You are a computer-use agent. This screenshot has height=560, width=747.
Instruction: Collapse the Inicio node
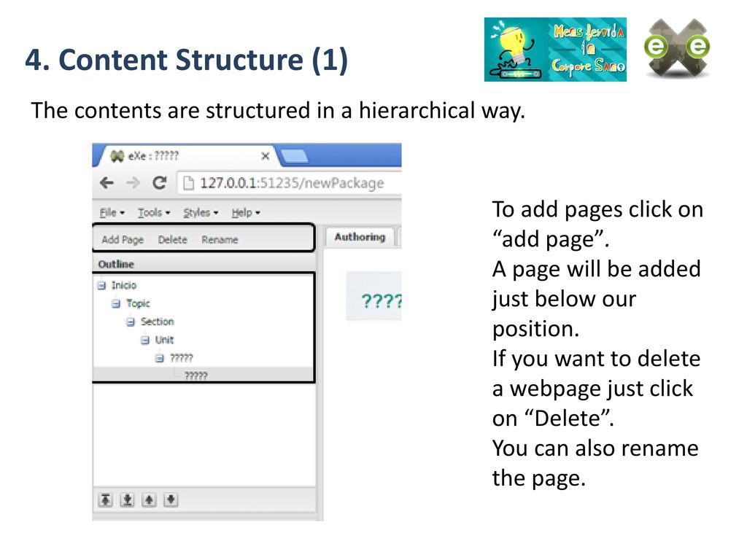point(101,285)
